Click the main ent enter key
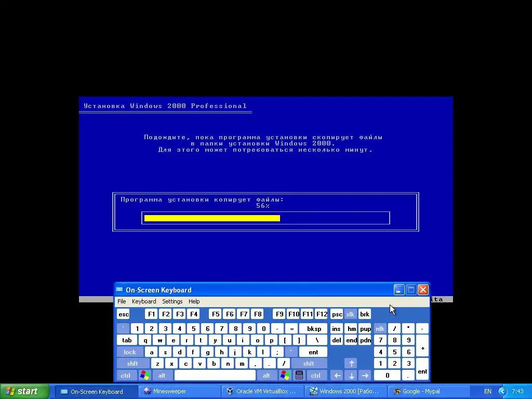This screenshot has height=399, width=532. (313, 352)
